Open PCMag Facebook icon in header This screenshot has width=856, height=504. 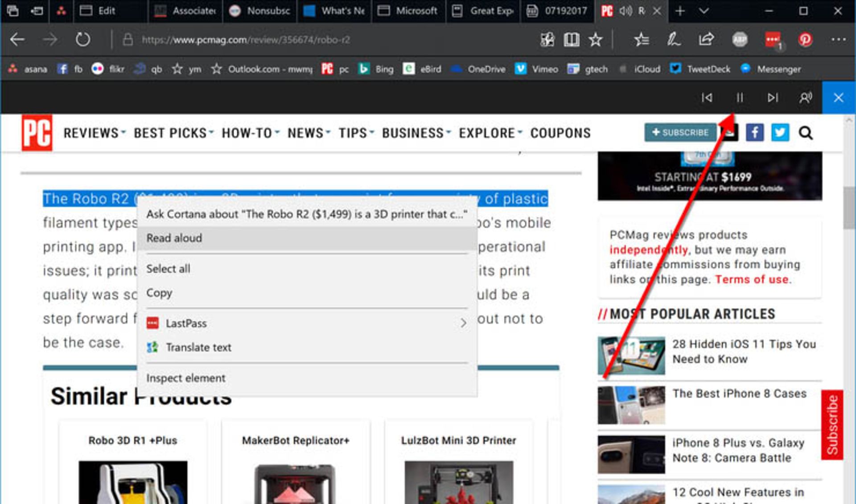(x=755, y=132)
